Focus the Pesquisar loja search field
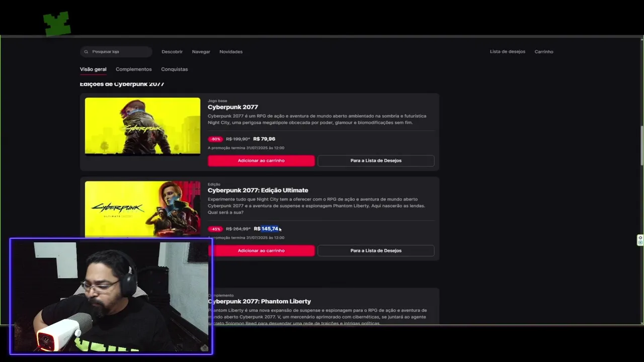 116,52
